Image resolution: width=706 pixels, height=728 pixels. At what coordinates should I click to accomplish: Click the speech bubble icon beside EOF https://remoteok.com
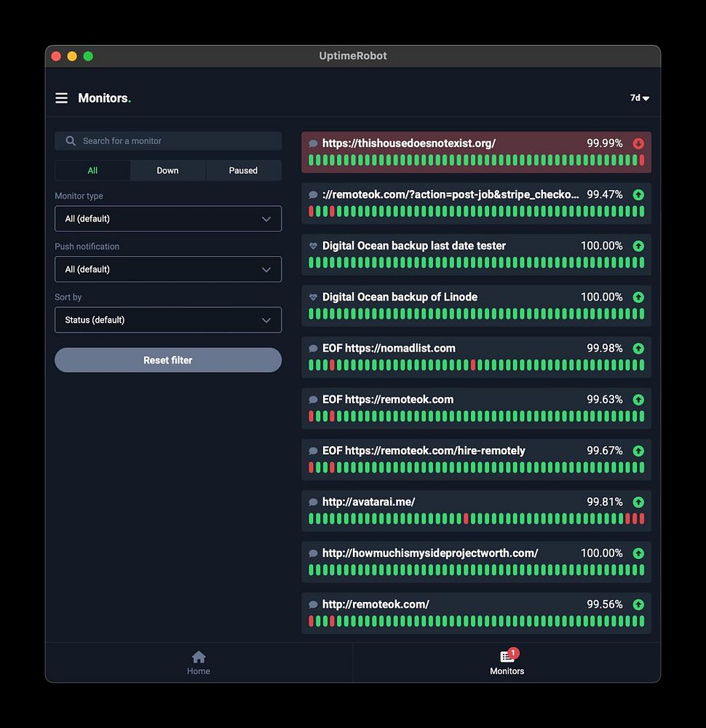point(313,399)
